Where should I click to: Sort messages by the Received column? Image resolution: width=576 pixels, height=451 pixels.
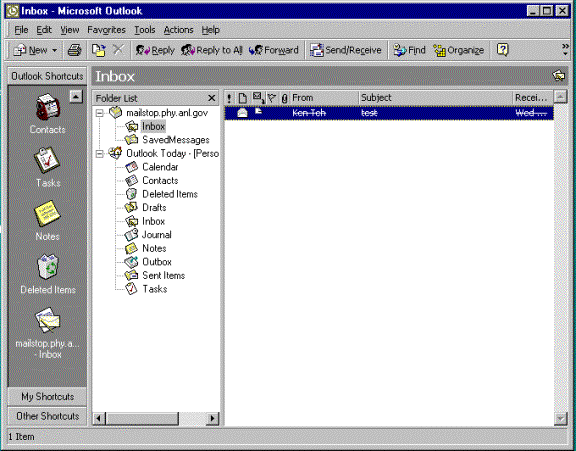532,98
